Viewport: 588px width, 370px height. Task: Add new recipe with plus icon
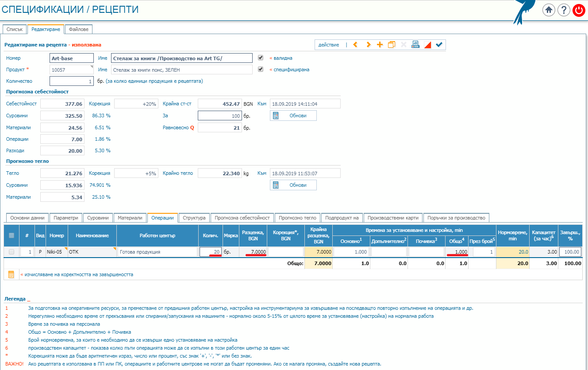click(x=380, y=45)
